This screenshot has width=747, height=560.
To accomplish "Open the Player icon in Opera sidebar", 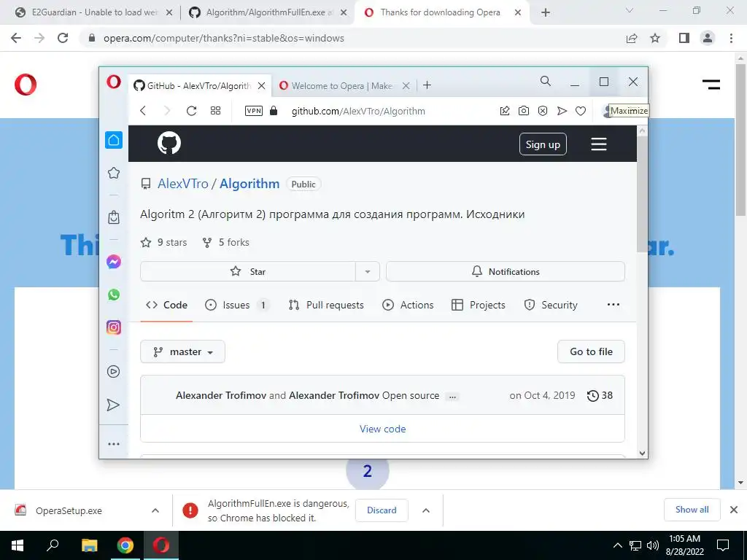I will pyautogui.click(x=113, y=371).
